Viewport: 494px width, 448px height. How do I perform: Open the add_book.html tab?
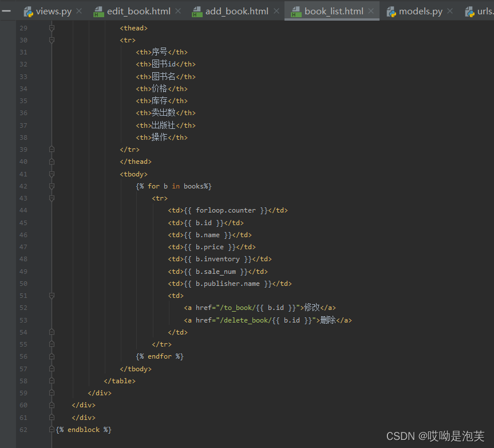[236, 11]
